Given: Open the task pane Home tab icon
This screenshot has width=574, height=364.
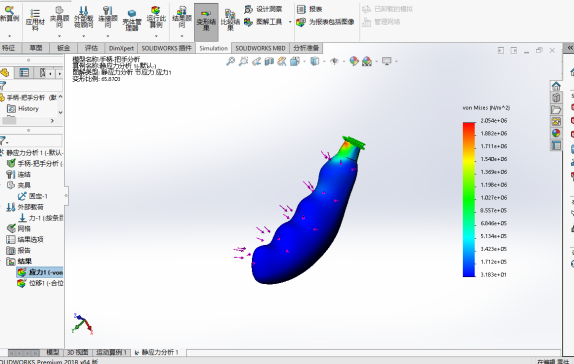Looking at the screenshot, I should 556,86.
